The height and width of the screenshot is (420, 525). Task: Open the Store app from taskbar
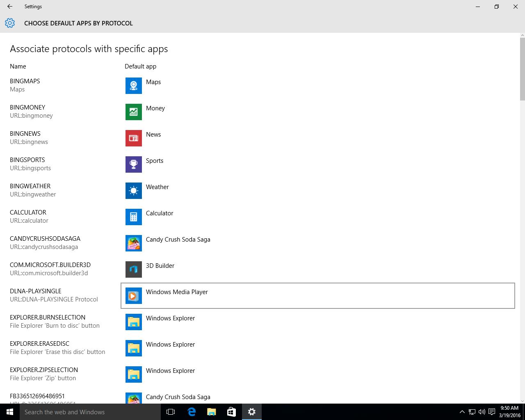pyautogui.click(x=231, y=412)
